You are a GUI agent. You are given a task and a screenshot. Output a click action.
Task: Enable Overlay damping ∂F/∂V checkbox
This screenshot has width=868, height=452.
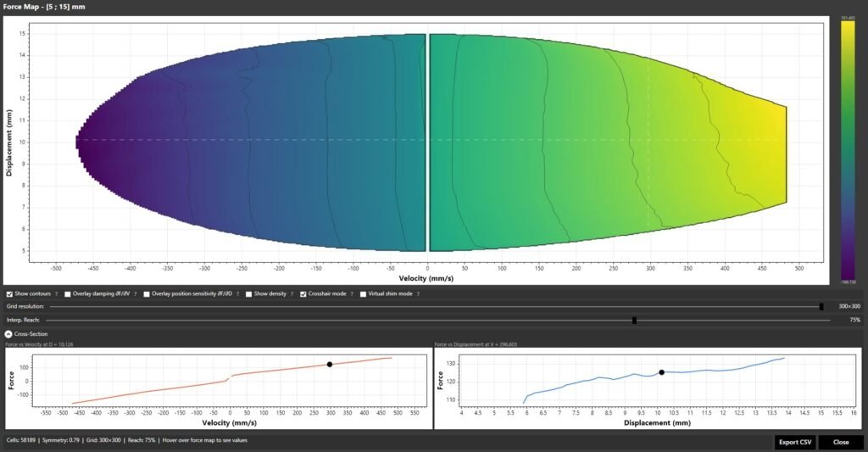click(x=68, y=294)
